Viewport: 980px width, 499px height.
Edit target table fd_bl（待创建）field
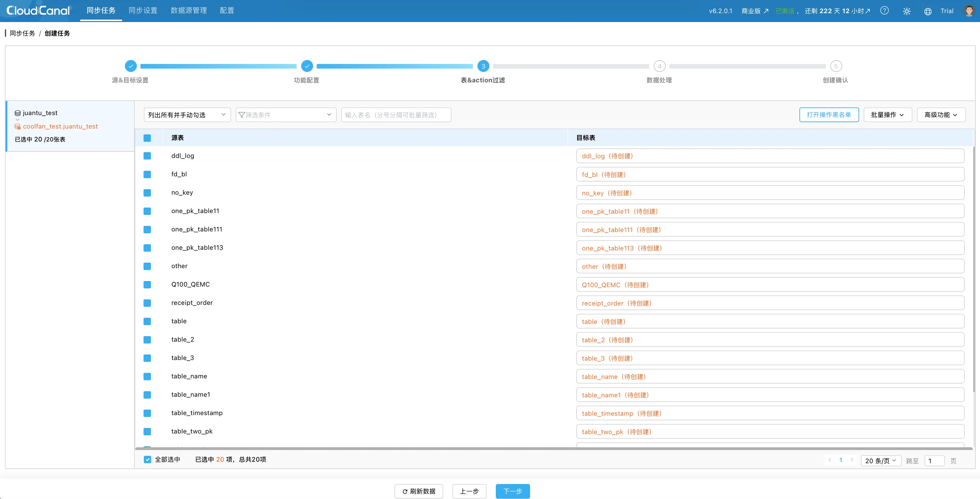(770, 174)
